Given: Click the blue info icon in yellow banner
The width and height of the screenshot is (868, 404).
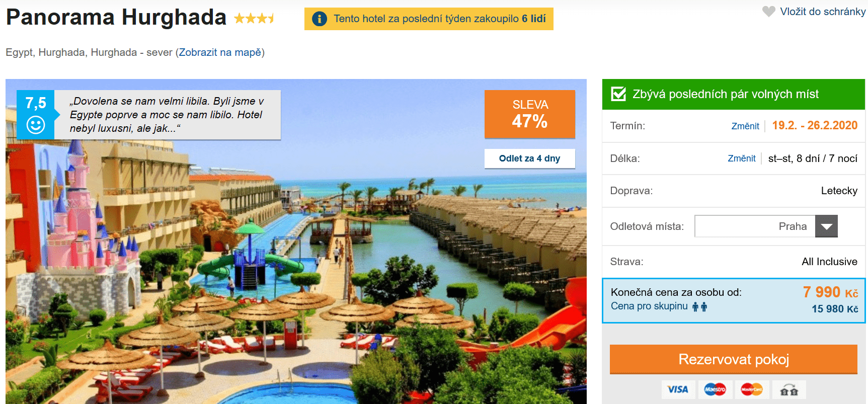Looking at the screenshot, I should [320, 19].
